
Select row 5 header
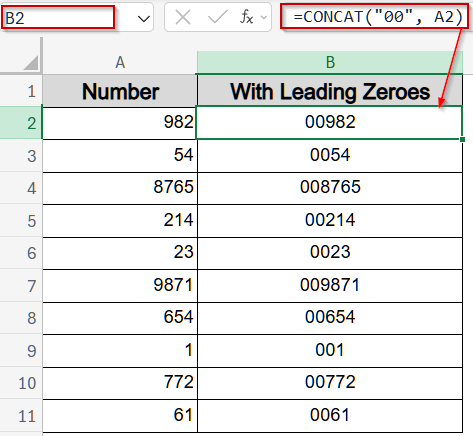pyautogui.click(x=21, y=221)
